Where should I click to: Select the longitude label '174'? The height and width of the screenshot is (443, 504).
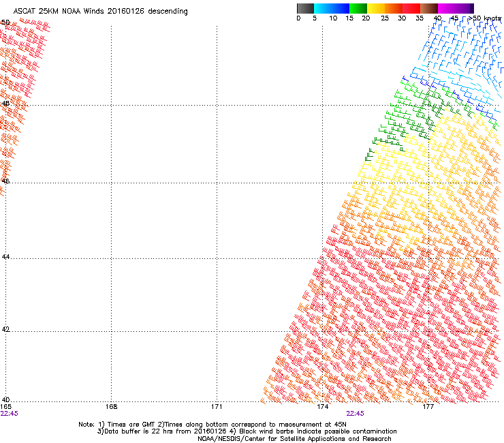tap(322, 407)
